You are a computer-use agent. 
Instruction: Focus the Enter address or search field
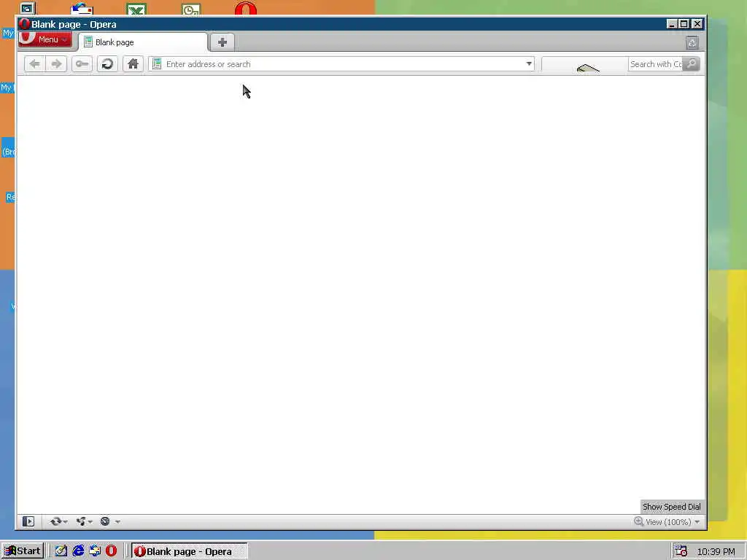(x=341, y=64)
